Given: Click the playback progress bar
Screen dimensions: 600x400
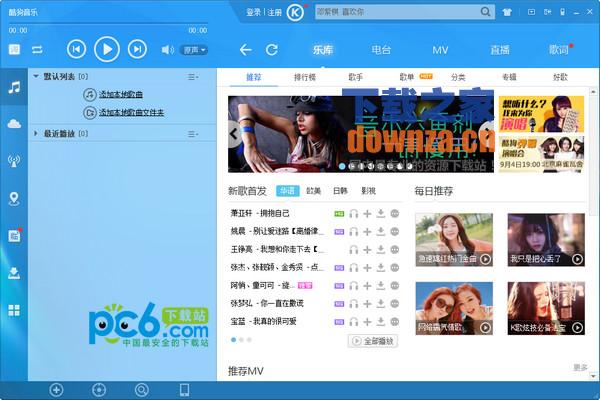Looking at the screenshot, I should [108, 24].
